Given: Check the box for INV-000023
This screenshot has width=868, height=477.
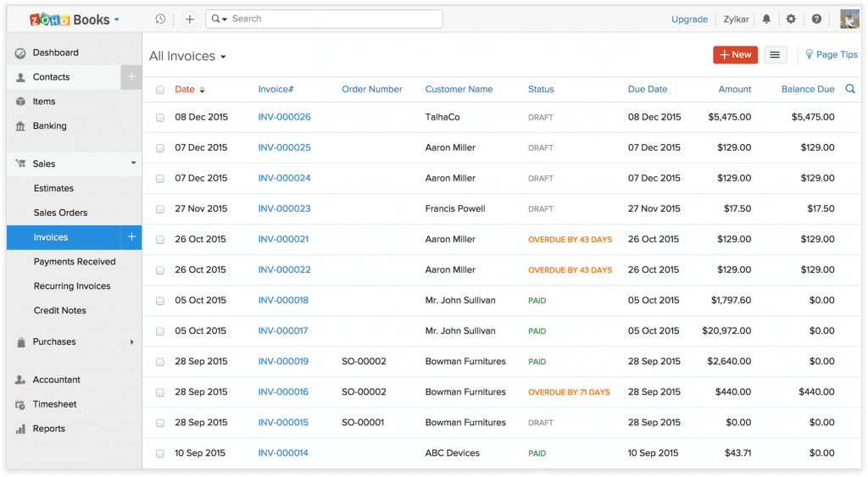Looking at the screenshot, I should (x=160, y=209).
